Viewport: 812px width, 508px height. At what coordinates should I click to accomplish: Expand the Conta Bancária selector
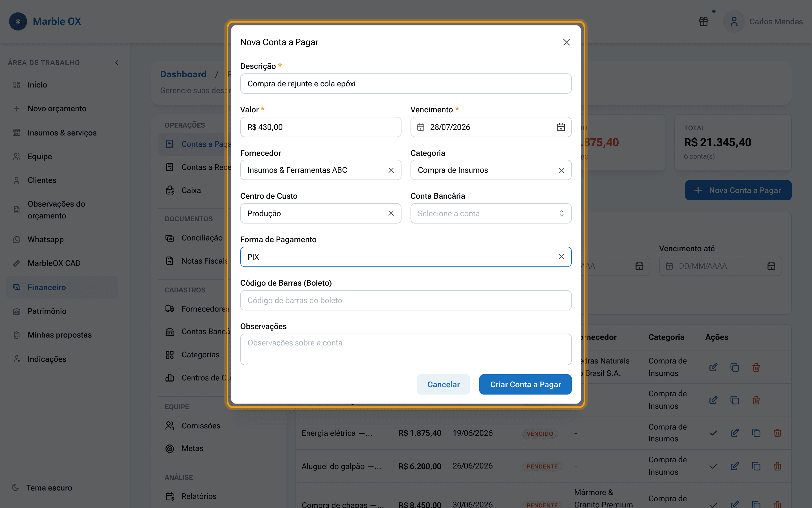coord(491,213)
